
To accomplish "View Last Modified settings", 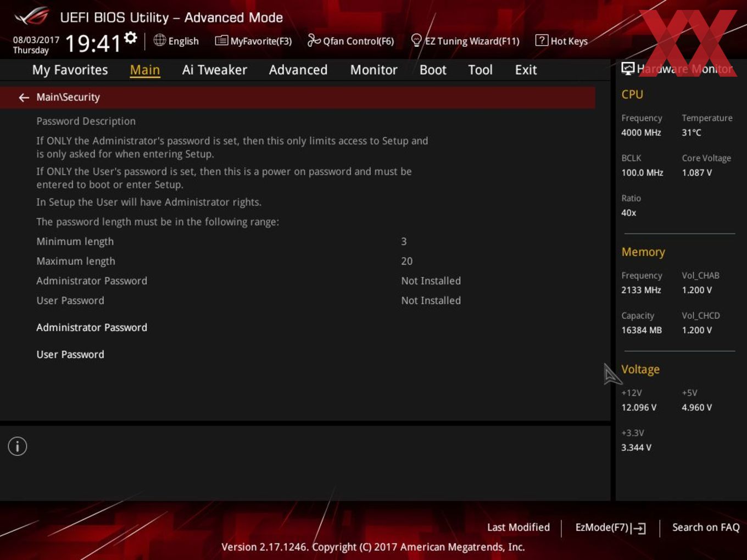I will pos(519,528).
